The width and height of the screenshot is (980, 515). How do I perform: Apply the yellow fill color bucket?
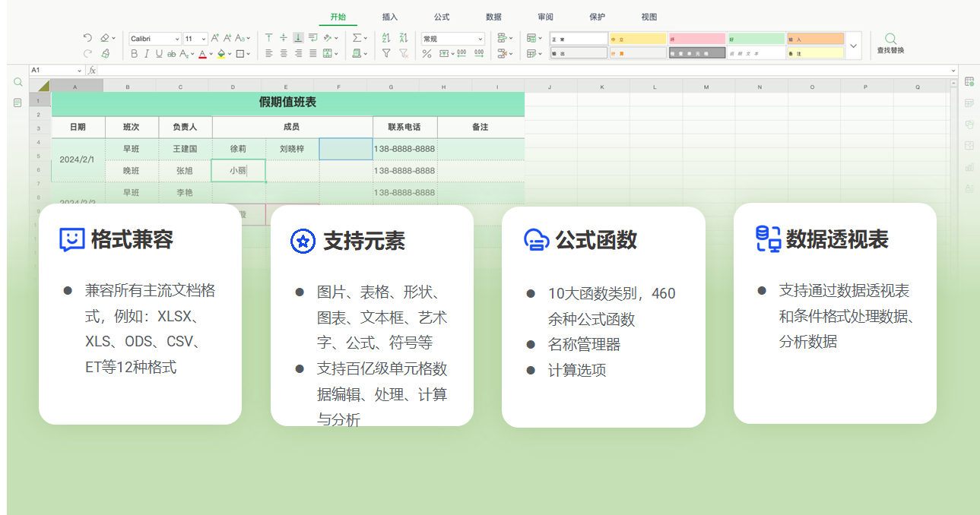tap(221, 54)
